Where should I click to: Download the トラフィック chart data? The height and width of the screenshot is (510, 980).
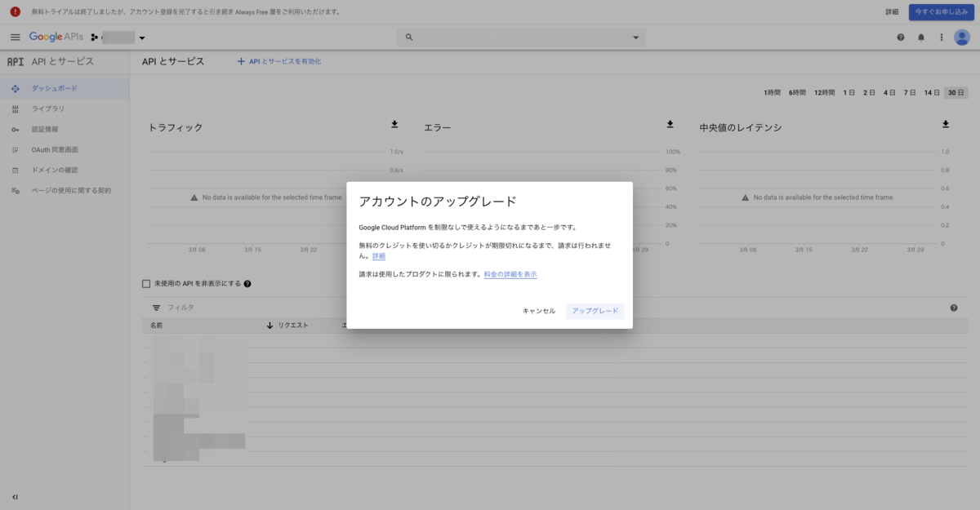(x=394, y=124)
